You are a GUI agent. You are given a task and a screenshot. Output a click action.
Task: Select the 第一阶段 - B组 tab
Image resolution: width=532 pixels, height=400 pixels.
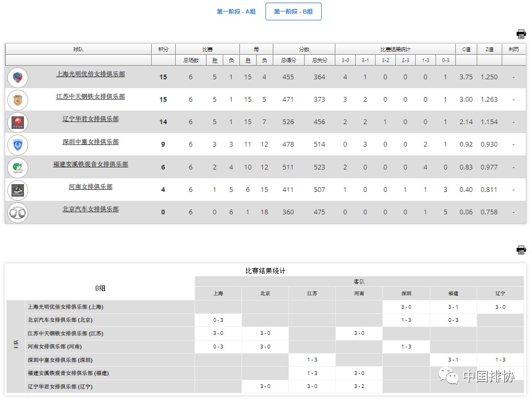click(x=293, y=11)
